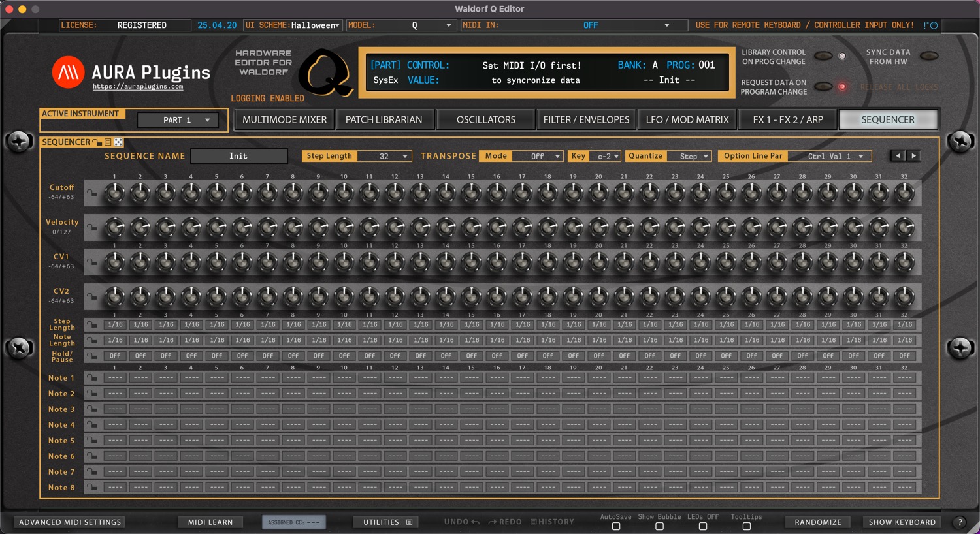
Task: Open the Quantize Step dropdown
Action: click(689, 156)
